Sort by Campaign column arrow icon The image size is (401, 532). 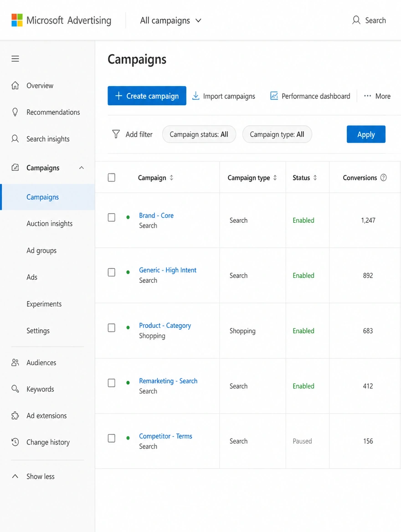click(171, 178)
